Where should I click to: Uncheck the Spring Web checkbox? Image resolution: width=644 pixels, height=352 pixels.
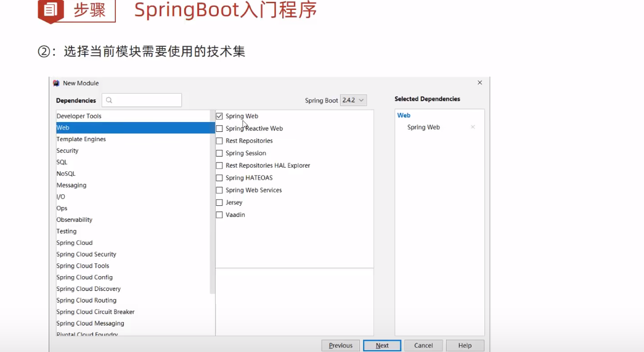[x=219, y=117]
